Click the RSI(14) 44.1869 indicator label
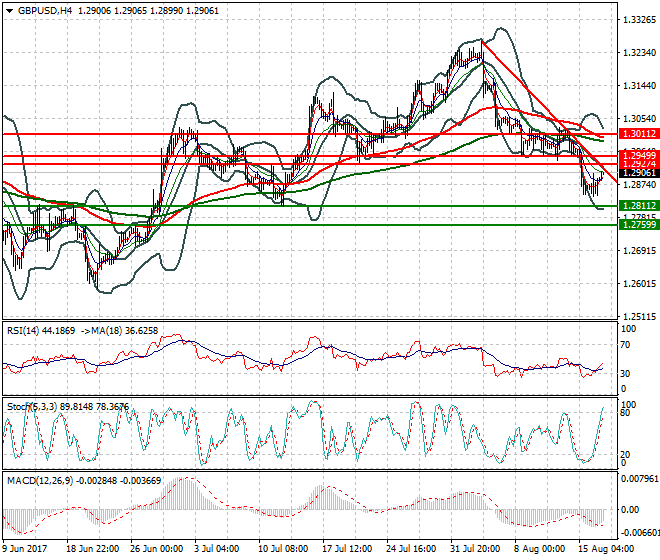Image resolution: width=660 pixels, height=560 pixels. pos(41,331)
